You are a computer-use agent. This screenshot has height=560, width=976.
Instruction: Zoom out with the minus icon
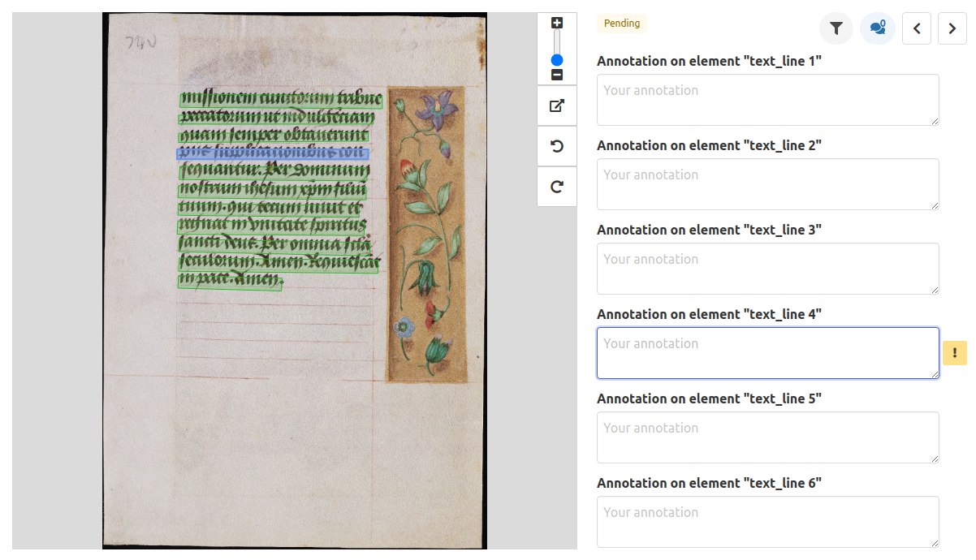pos(557,75)
